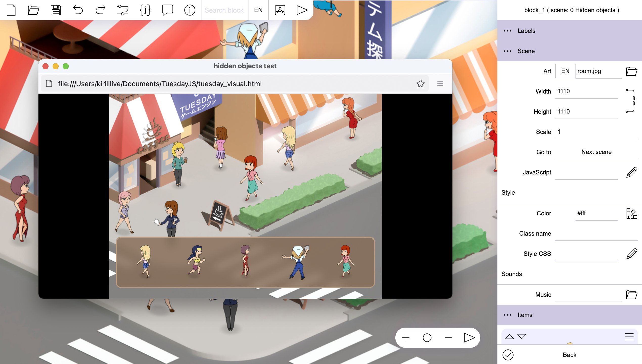Screen dimensions: 642x364
Task: Open project folder icon in toolbar
Action: [33, 10]
